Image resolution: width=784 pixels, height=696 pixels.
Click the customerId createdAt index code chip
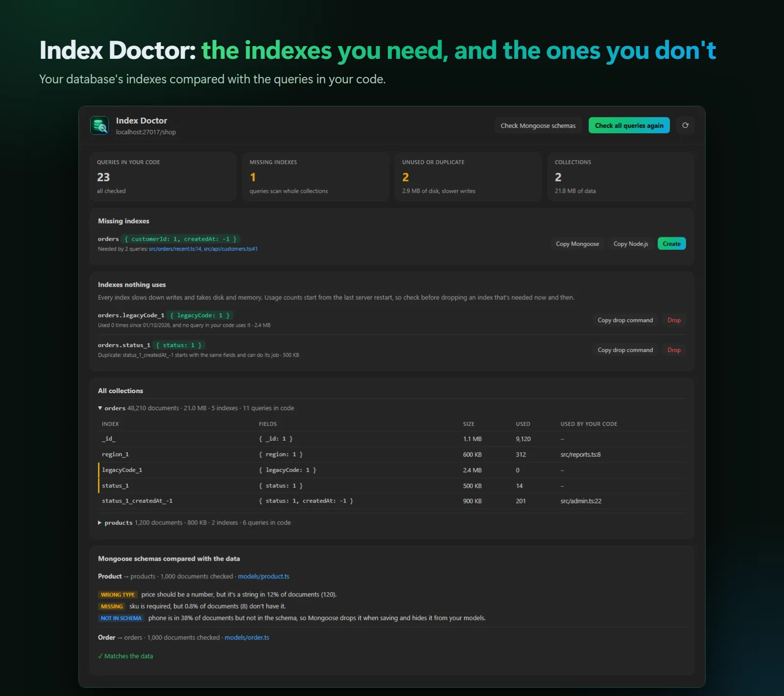(180, 239)
